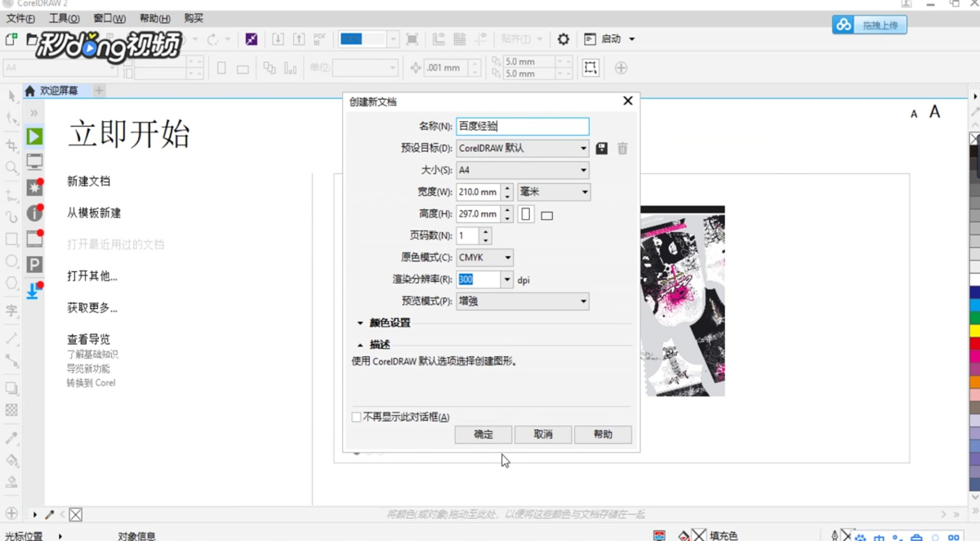Open the 工具(O) menu

[65, 18]
